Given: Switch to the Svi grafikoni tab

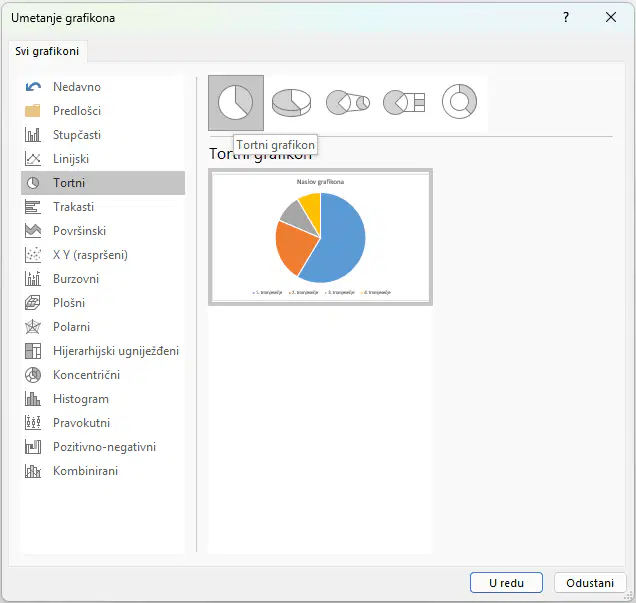Looking at the screenshot, I should 47,52.
